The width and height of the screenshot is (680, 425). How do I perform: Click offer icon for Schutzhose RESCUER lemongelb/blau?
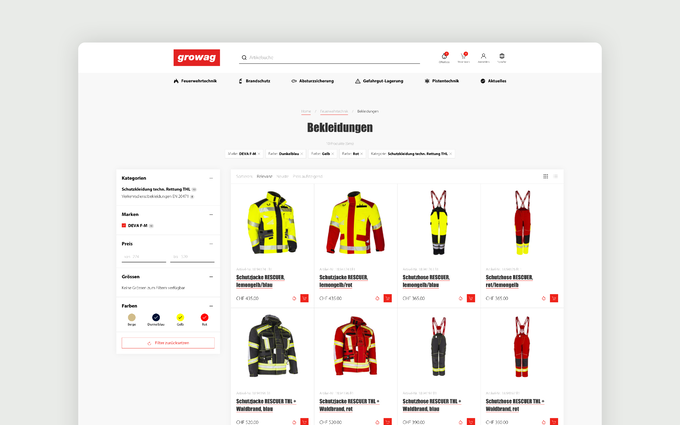point(461,298)
